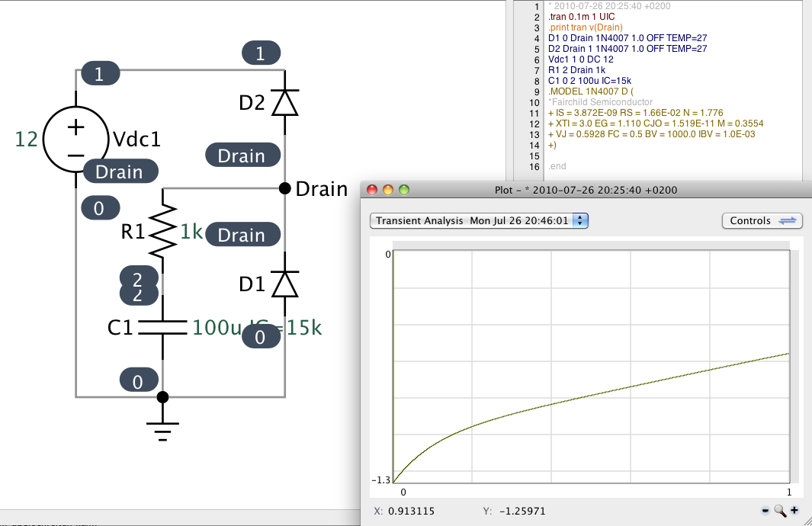Click Drain label below diode D2

tap(243, 156)
